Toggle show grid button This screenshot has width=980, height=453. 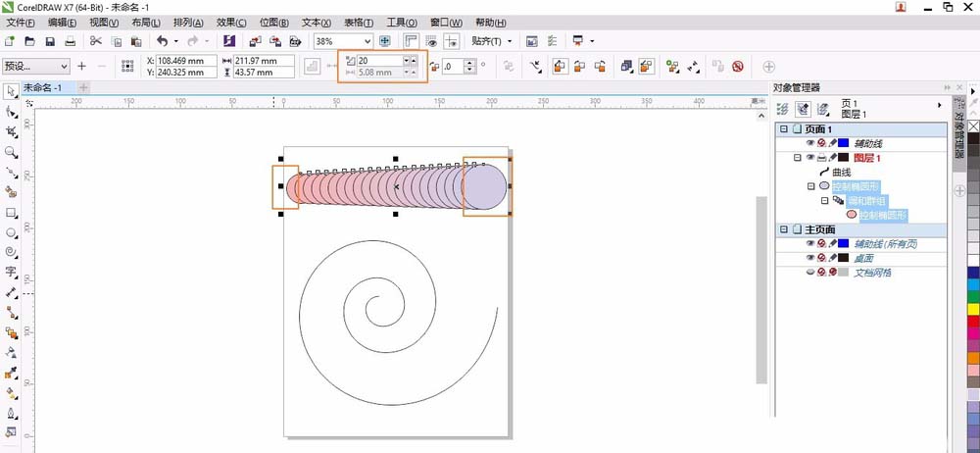(x=431, y=41)
